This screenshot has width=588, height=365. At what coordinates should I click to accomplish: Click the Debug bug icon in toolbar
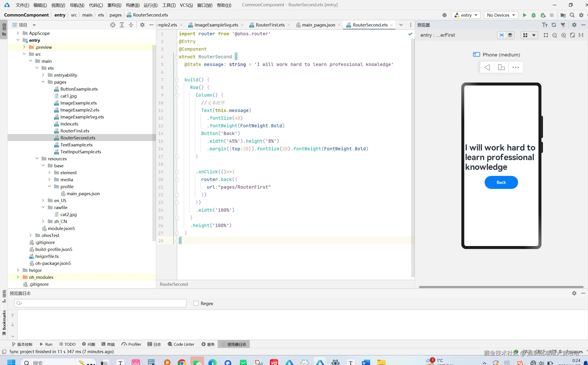tap(533, 15)
